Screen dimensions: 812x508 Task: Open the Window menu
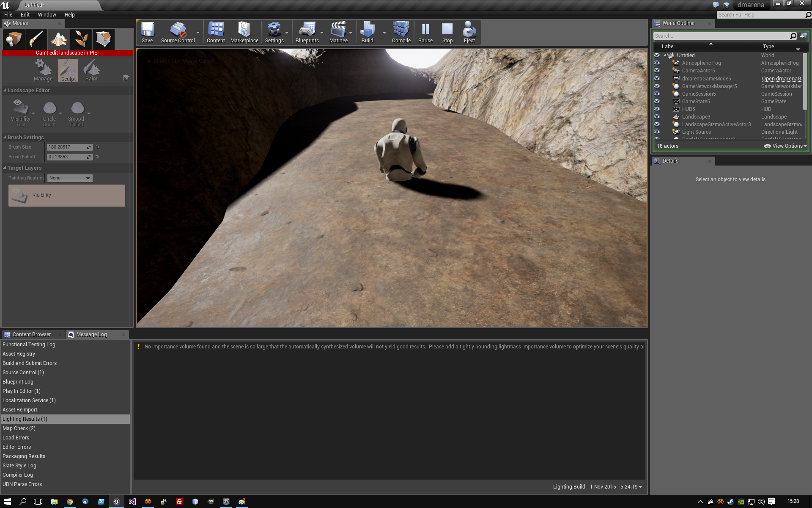point(47,15)
